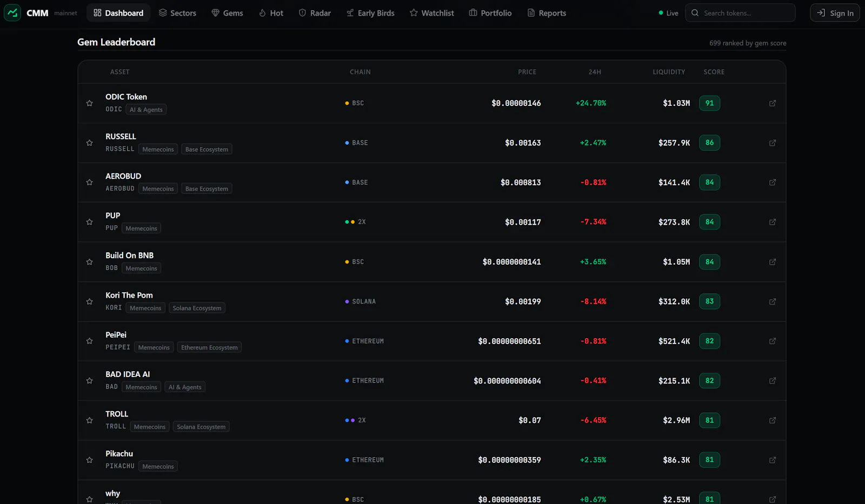Click the 2X chain indicator for TROLL
Image resolution: width=865 pixels, height=504 pixels.
(356, 420)
